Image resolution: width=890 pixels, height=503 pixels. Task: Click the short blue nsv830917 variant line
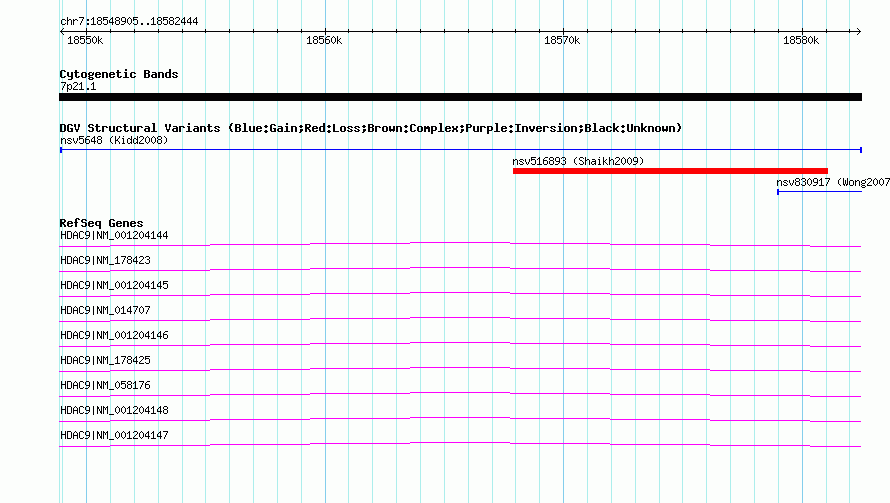pyautogui.click(x=820, y=192)
